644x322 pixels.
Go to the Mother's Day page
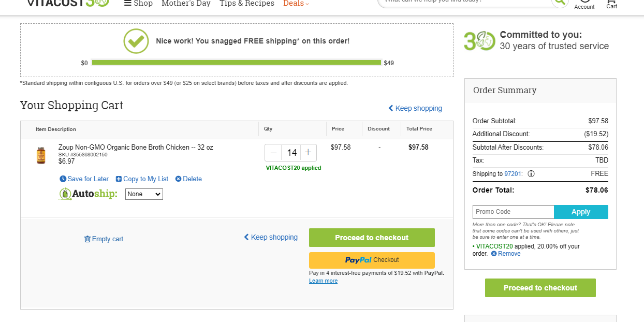[186, 4]
